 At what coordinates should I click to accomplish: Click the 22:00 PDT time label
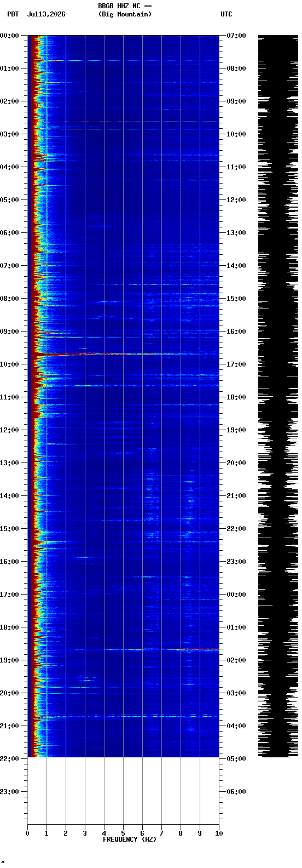tap(10, 759)
